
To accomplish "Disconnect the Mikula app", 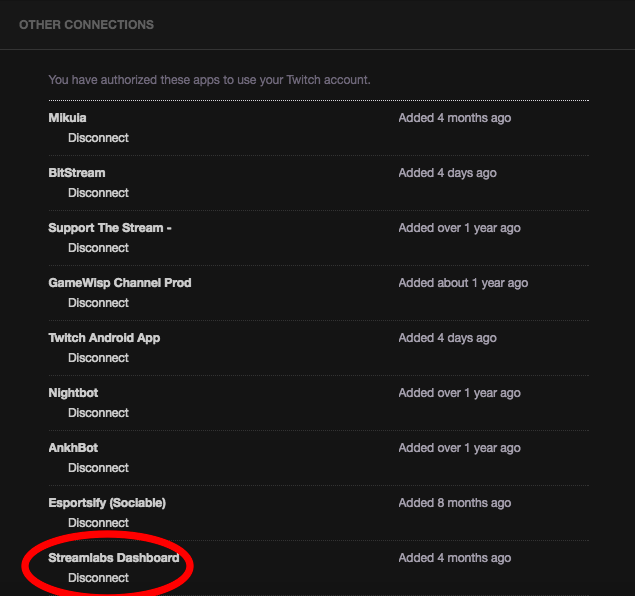I will pos(98,138).
